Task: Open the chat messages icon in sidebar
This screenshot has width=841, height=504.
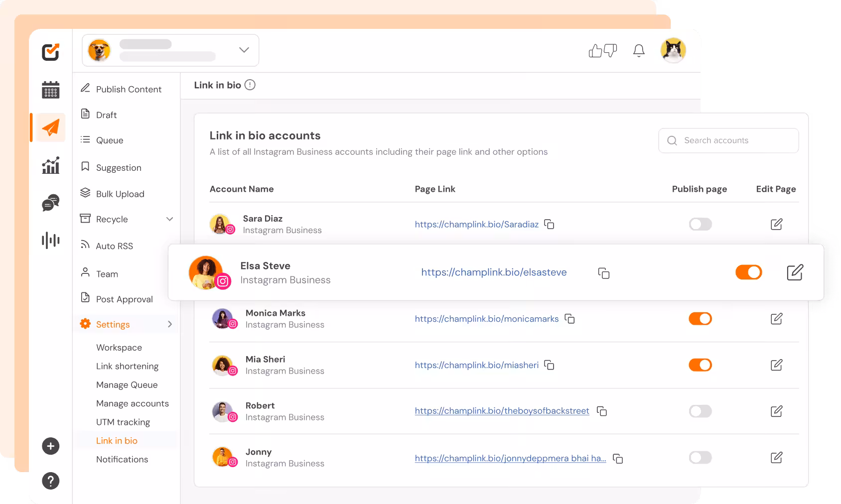Action: pos(50,203)
